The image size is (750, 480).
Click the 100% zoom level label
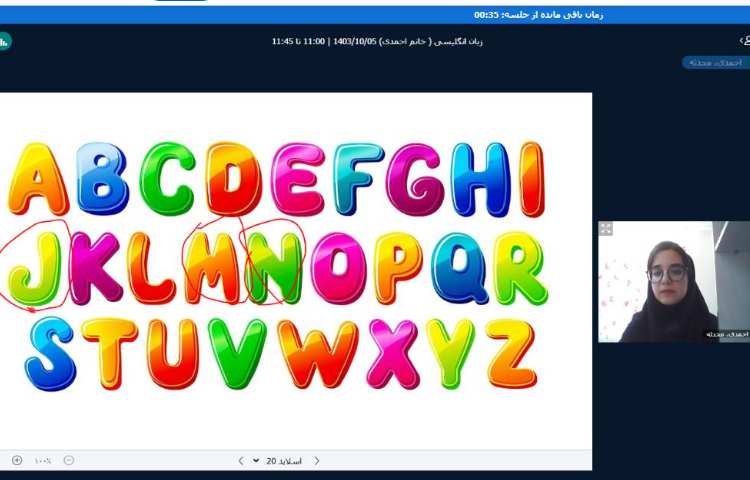[43, 461]
